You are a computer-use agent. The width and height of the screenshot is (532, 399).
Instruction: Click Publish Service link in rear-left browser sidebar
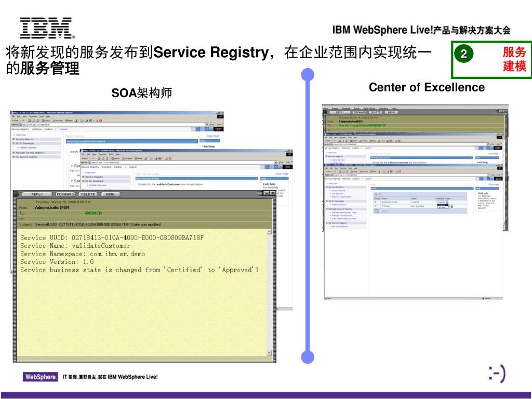[x=28, y=148]
